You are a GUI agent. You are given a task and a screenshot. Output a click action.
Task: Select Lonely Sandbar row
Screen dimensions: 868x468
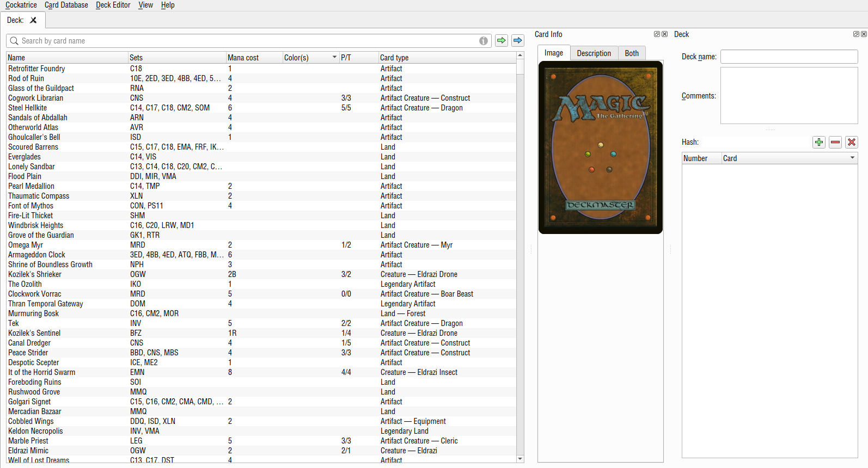(x=261, y=167)
